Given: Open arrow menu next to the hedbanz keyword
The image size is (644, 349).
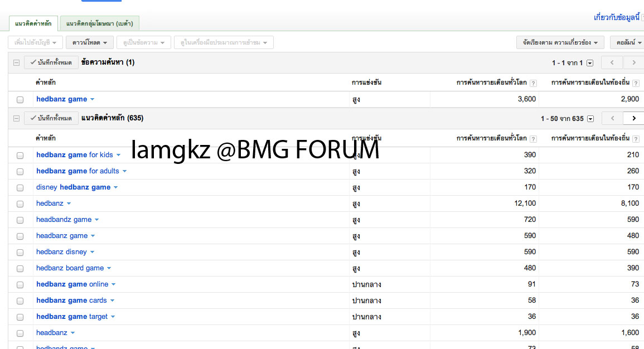Looking at the screenshot, I should point(69,203).
